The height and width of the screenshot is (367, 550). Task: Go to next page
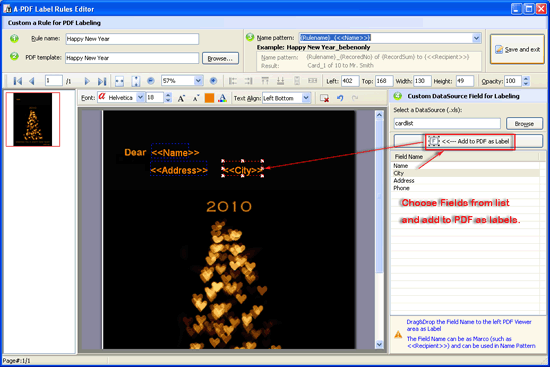[x=87, y=81]
